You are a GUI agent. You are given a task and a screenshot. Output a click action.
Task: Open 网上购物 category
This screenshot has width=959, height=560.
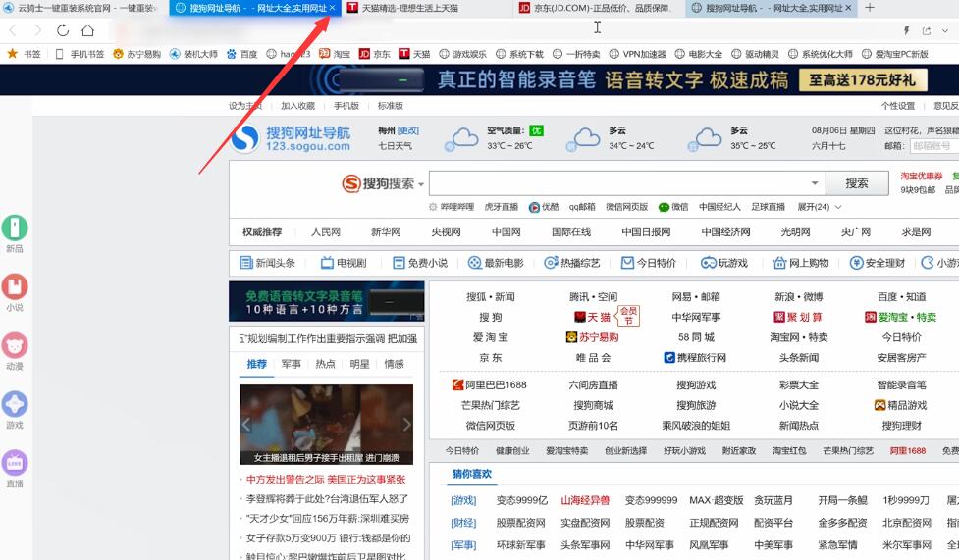pos(801,263)
